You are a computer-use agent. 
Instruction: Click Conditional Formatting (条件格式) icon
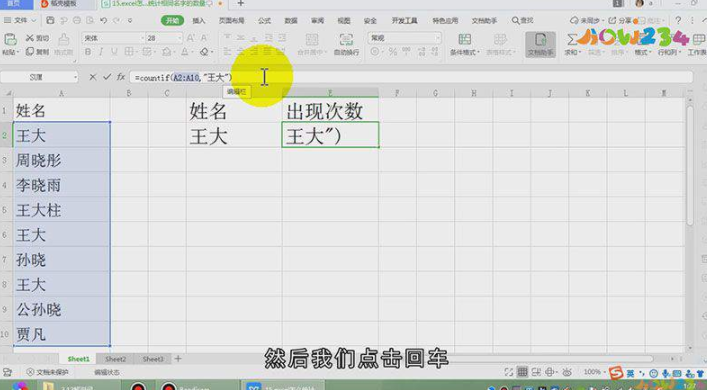pyautogui.click(x=464, y=40)
